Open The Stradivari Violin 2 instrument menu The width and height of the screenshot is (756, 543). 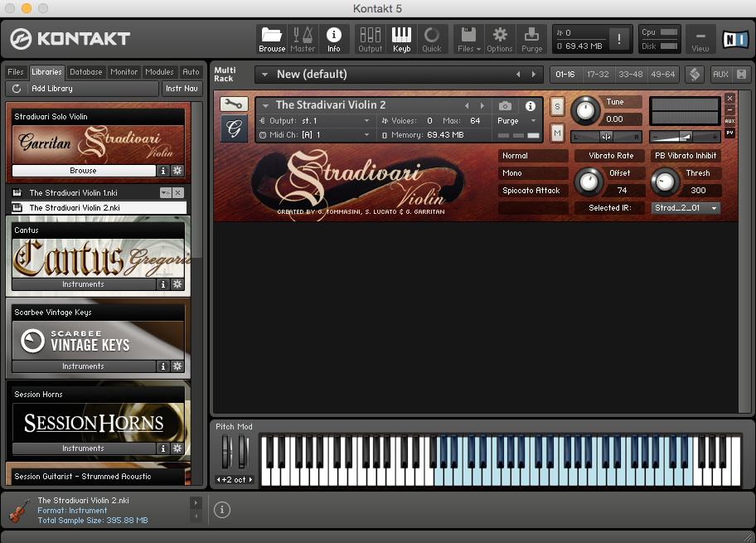265,105
